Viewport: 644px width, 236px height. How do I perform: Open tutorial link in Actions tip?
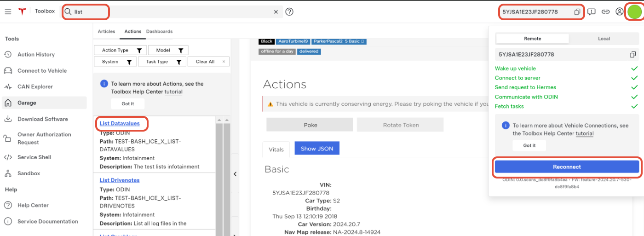[173, 92]
